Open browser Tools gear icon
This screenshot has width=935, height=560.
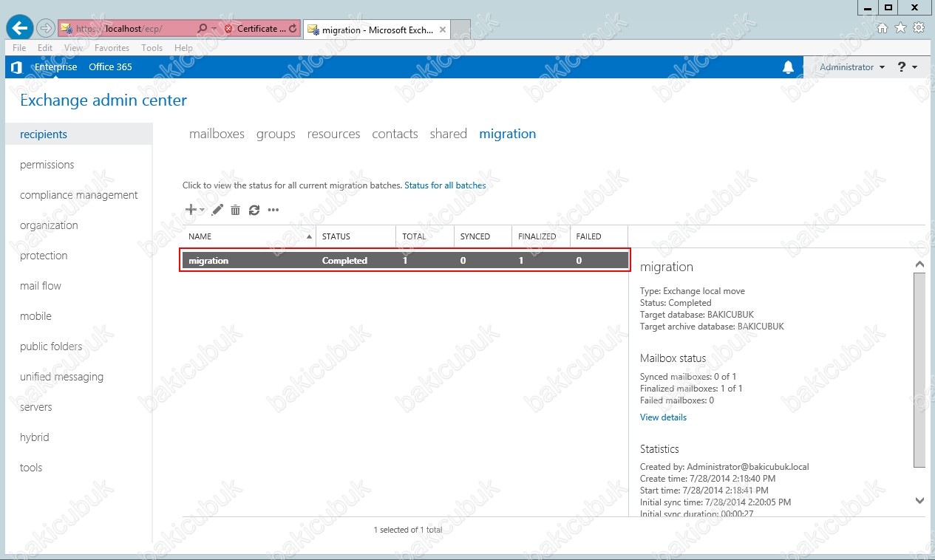pos(919,28)
